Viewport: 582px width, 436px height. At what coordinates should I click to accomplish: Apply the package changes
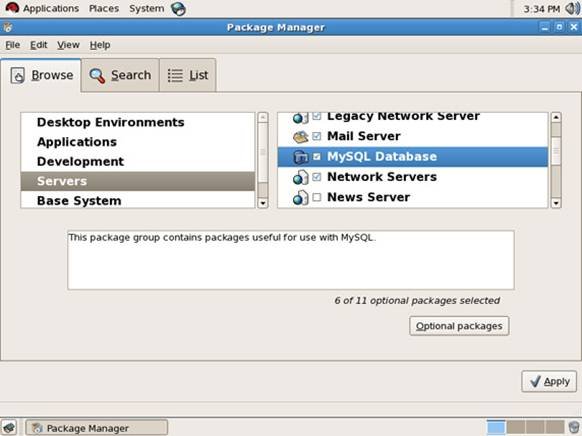[549, 381]
